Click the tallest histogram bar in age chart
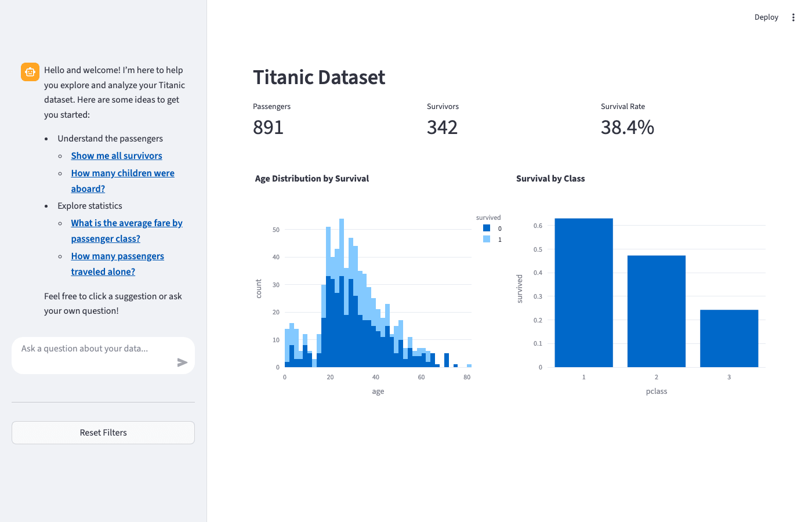The height and width of the screenshot is (522, 812). pyautogui.click(x=342, y=293)
